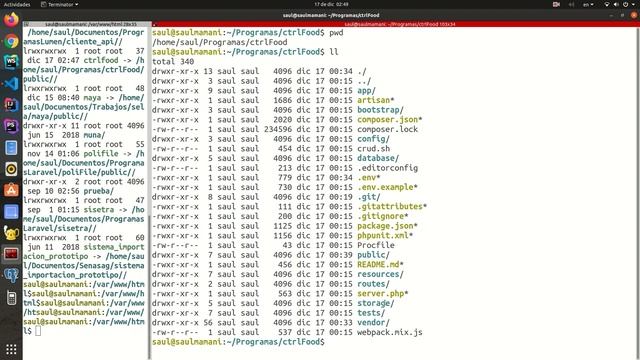
Task: Click 'package.json*' file name
Action: (387, 226)
